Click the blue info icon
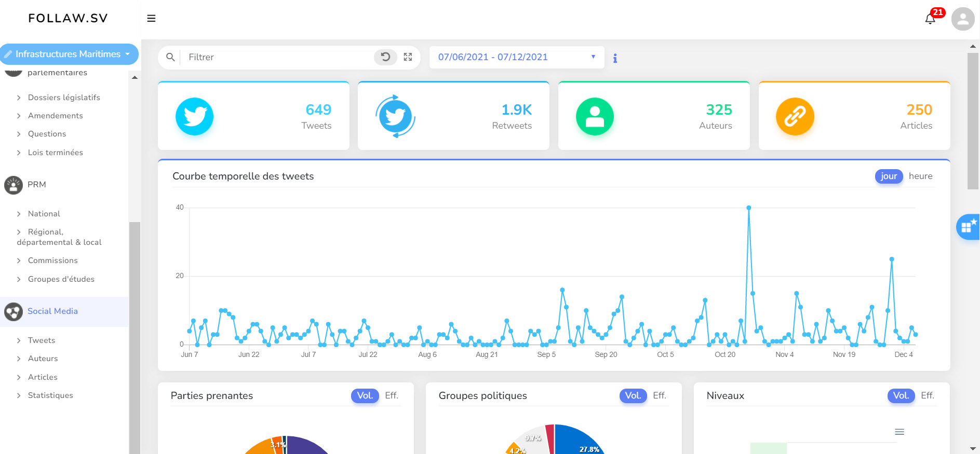The image size is (980, 454). 615,58
